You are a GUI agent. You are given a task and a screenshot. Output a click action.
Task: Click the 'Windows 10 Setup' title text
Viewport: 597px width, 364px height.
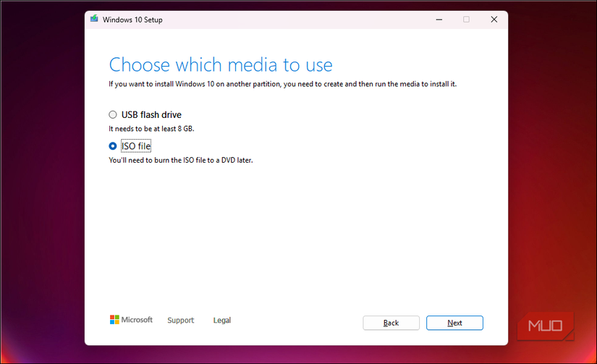point(132,20)
